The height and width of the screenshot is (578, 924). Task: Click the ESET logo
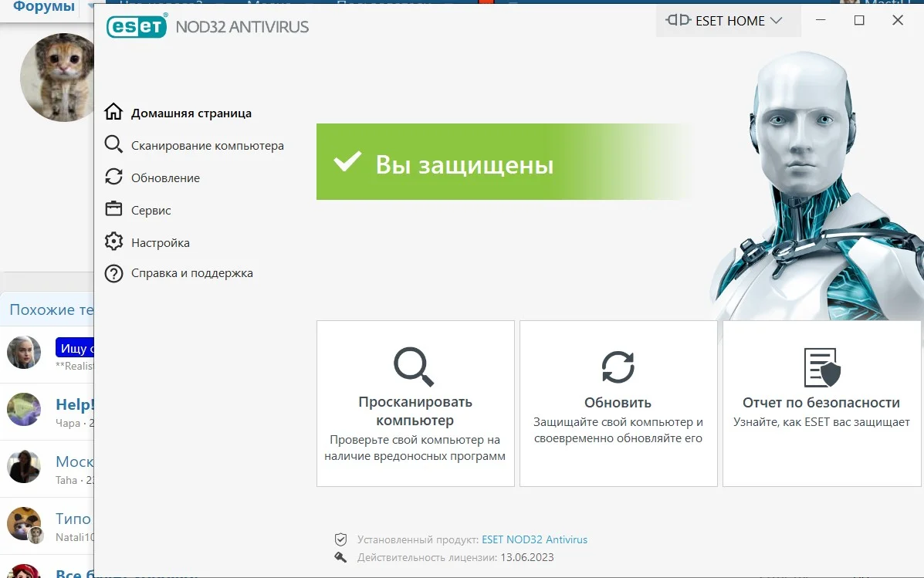pyautogui.click(x=137, y=25)
